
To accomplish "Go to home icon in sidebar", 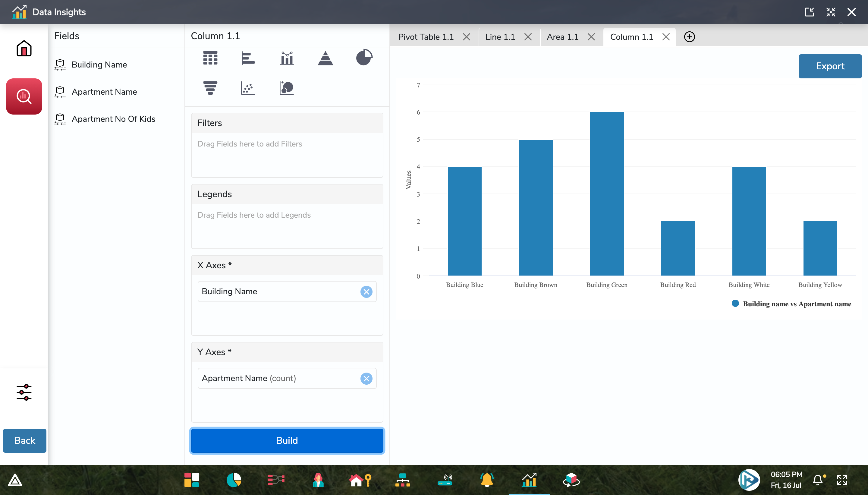I will (24, 48).
